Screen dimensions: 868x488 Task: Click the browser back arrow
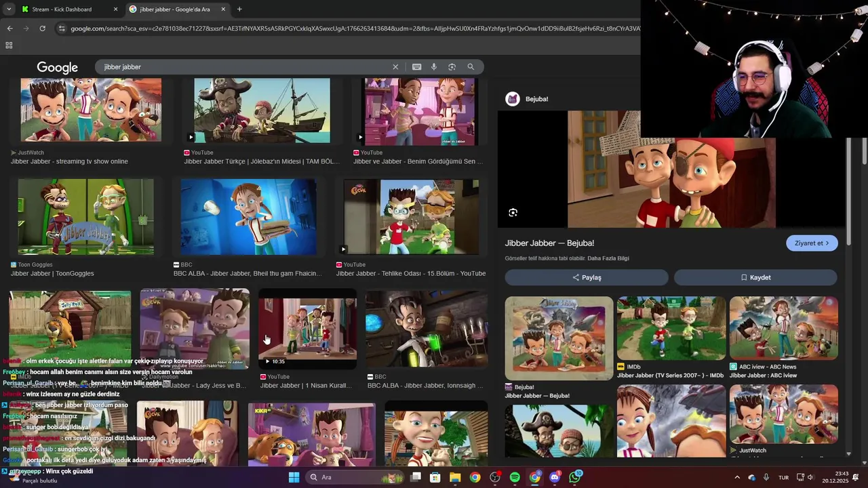[9, 28]
